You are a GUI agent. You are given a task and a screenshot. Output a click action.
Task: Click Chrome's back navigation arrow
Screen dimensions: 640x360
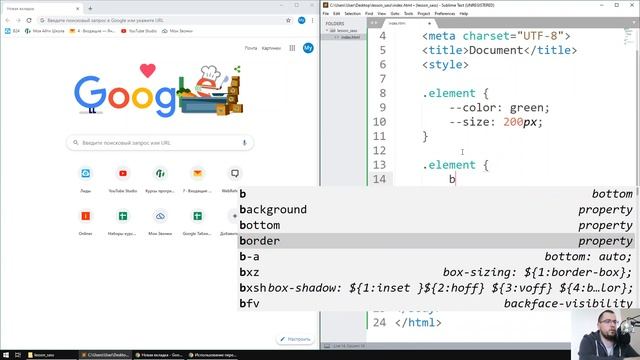(x=7, y=20)
